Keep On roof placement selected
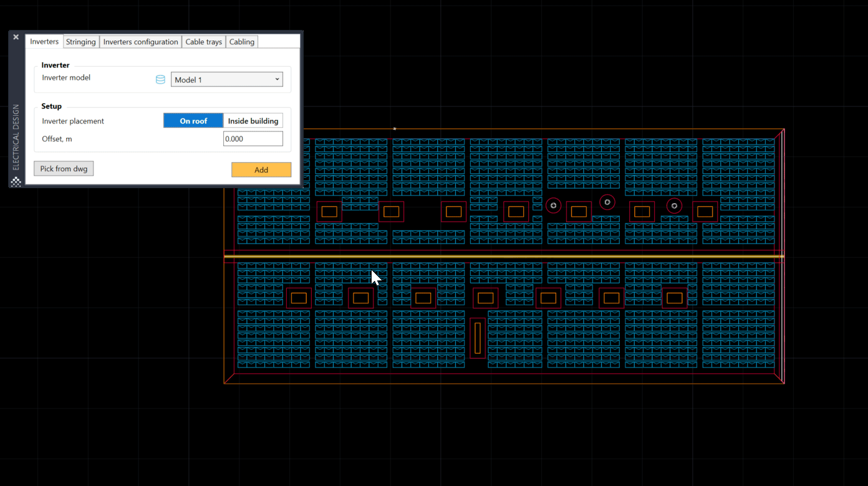Viewport: 868px width, 486px height. tap(193, 120)
